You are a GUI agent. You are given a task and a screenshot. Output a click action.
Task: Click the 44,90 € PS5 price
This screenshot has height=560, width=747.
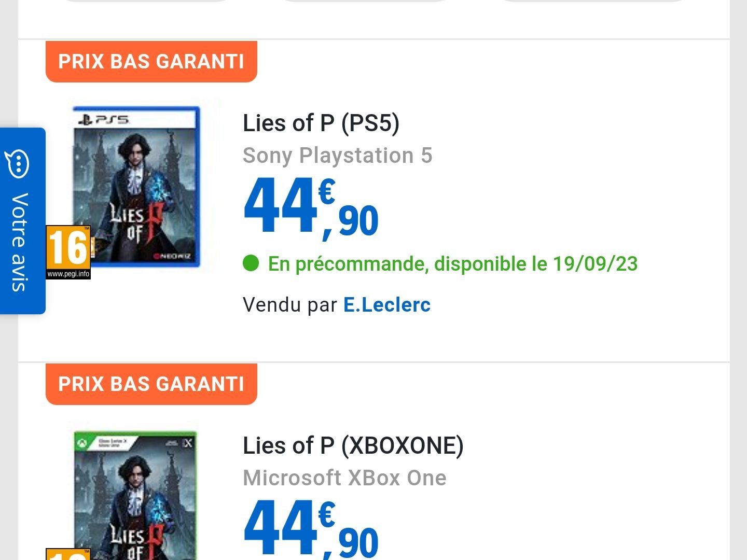(311, 208)
